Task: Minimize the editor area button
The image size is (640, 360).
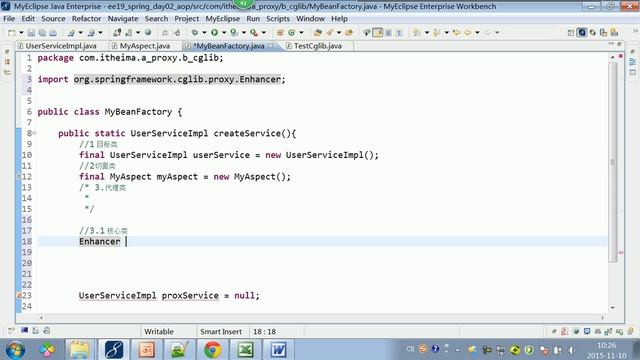Action: click(611, 44)
